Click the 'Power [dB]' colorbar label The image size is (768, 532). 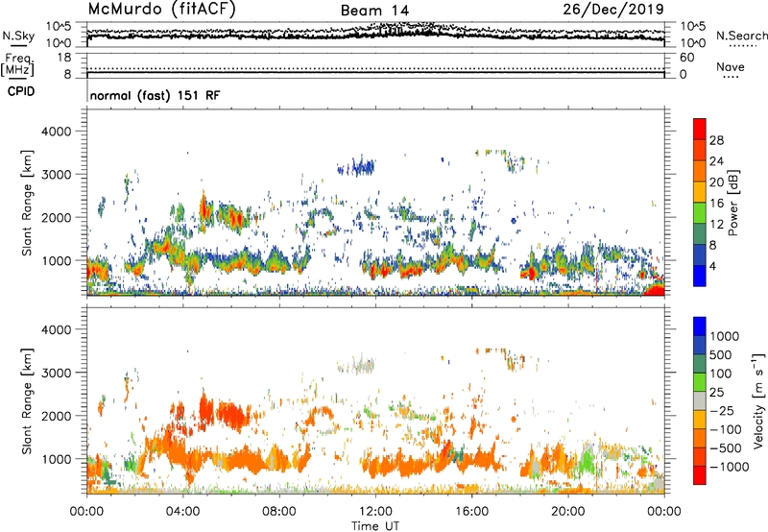[733, 203]
